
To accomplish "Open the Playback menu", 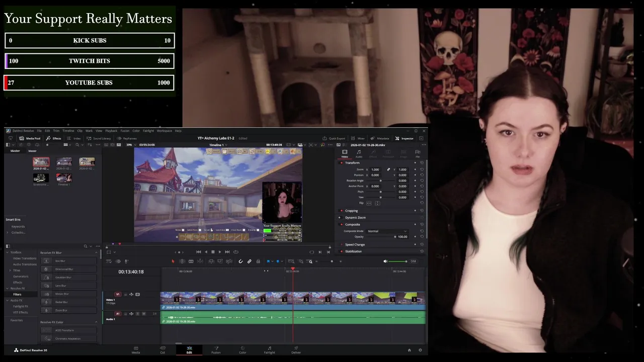I will point(111,131).
